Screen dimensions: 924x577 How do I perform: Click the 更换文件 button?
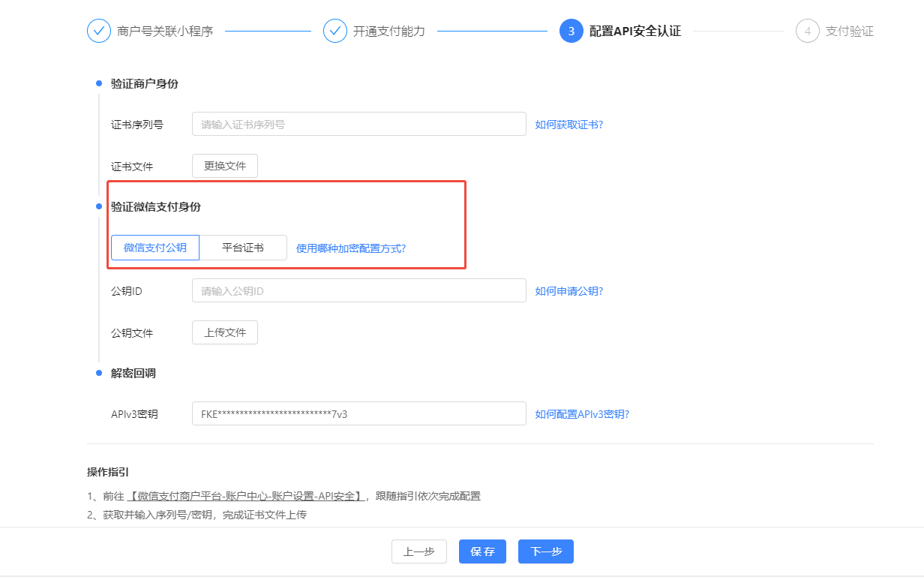(x=225, y=166)
